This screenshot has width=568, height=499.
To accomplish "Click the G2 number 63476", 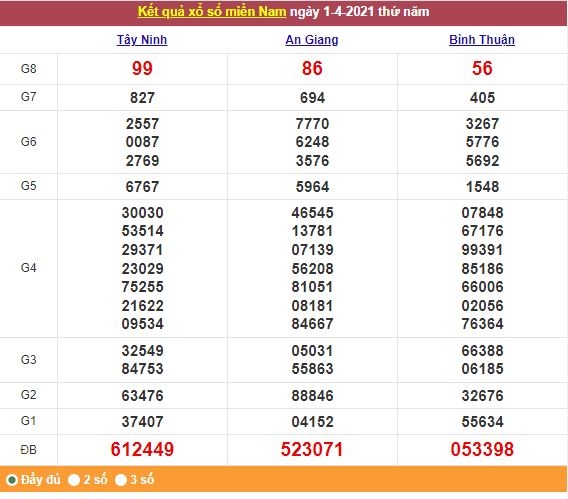I will pos(142,396).
